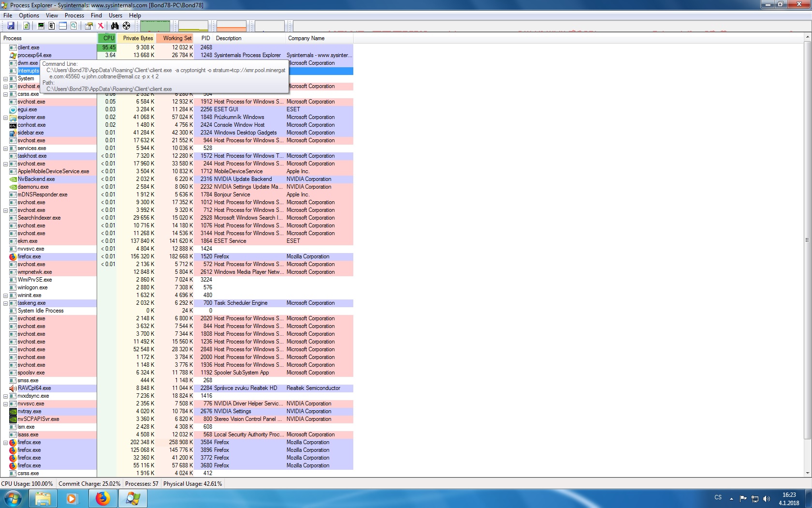The width and height of the screenshot is (812, 508).
Task: Click the volume speaker tray icon
Action: coord(766,499)
